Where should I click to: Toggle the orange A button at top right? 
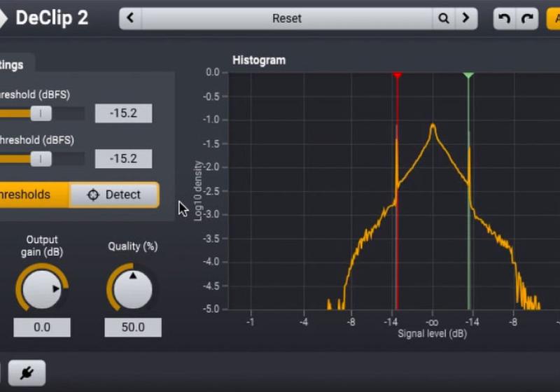coord(554,19)
